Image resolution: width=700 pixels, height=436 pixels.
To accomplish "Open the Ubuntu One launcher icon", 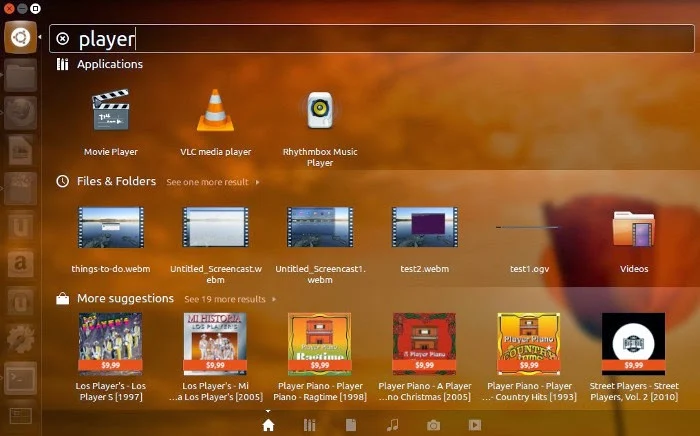I will pyautogui.click(x=21, y=301).
